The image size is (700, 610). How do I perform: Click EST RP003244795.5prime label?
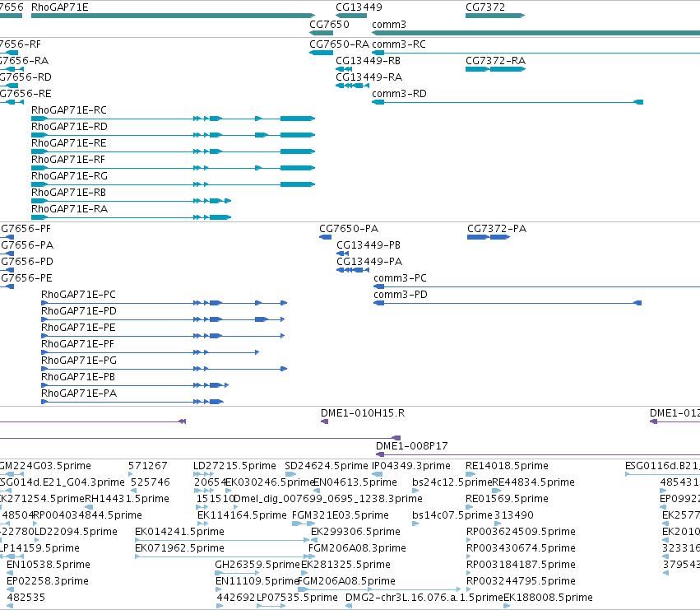[x=521, y=581]
